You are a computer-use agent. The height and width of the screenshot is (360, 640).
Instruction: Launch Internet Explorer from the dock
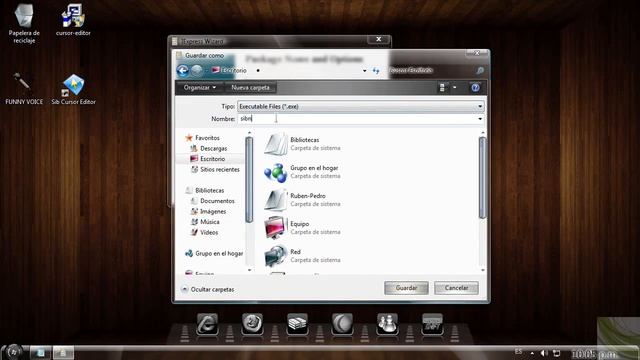(x=207, y=324)
